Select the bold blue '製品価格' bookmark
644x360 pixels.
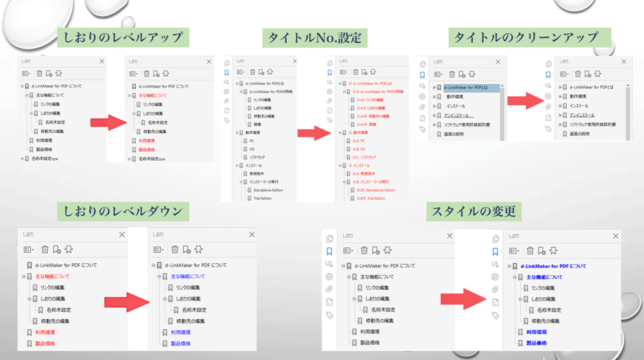(536, 343)
